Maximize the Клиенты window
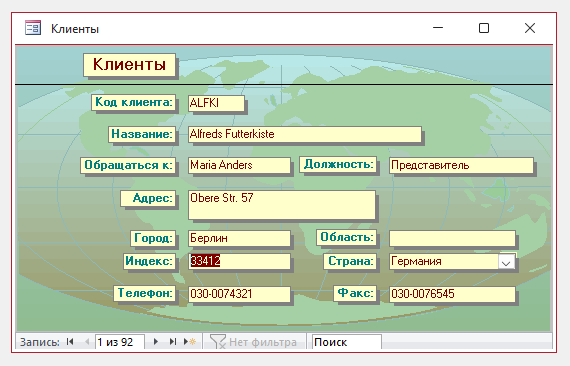570x366 pixels. (x=484, y=28)
